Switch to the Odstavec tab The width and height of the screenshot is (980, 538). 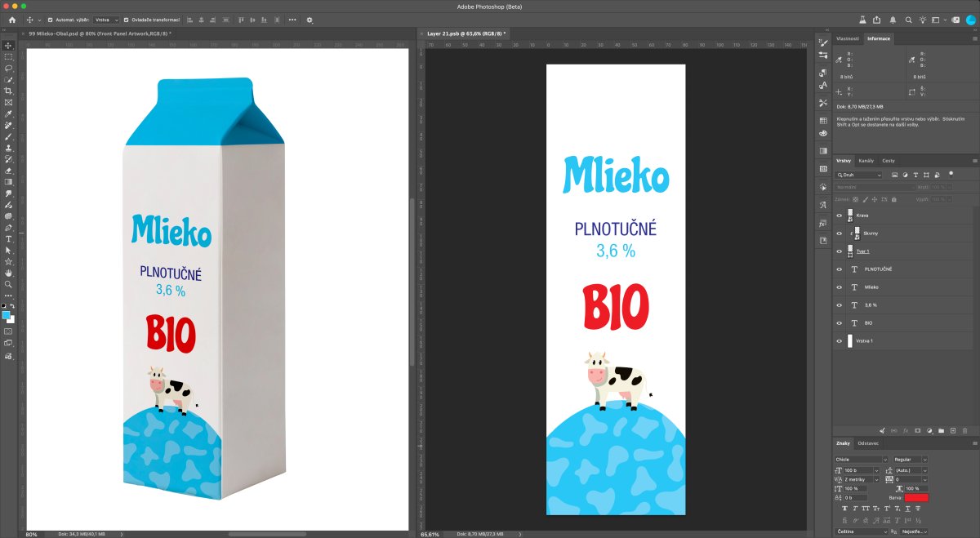(x=867, y=443)
